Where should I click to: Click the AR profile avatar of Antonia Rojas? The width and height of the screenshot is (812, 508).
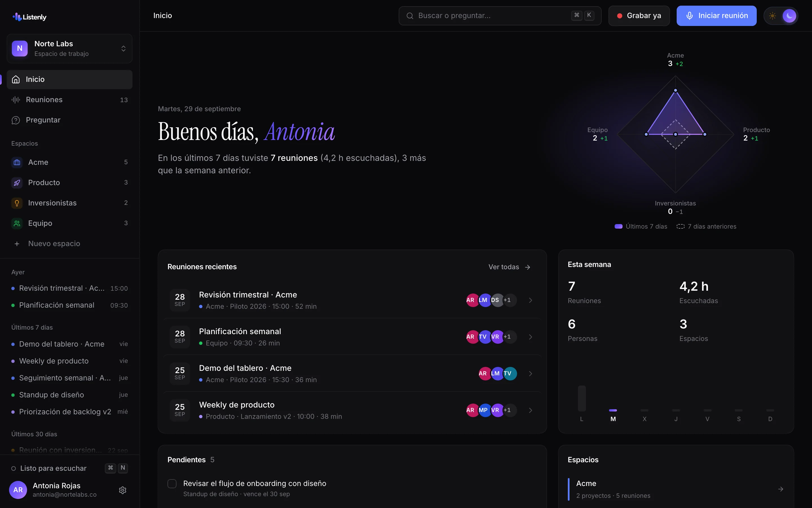[x=18, y=490]
